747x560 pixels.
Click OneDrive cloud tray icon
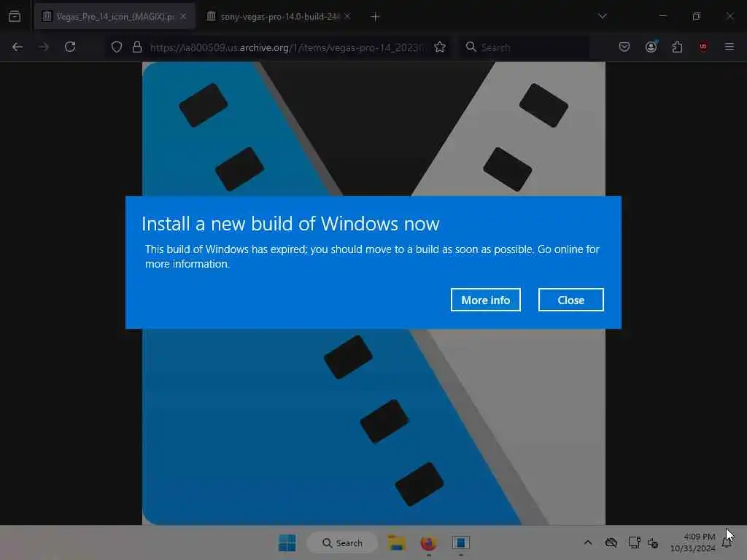tap(611, 542)
